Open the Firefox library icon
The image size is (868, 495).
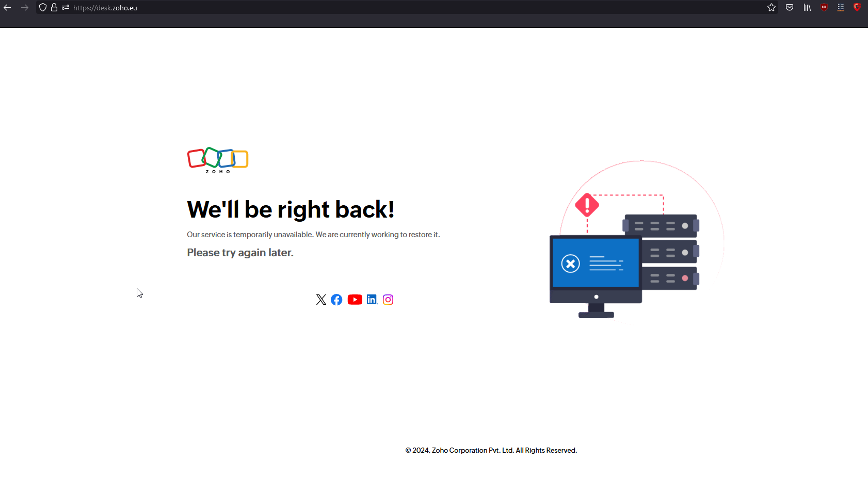coord(807,7)
